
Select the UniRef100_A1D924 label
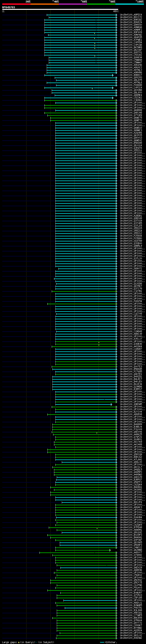click(131, 631)
